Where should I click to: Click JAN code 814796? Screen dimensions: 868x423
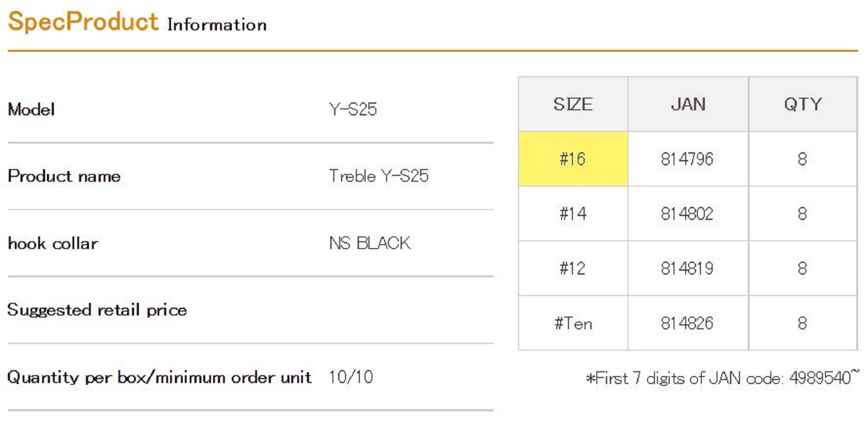click(687, 159)
